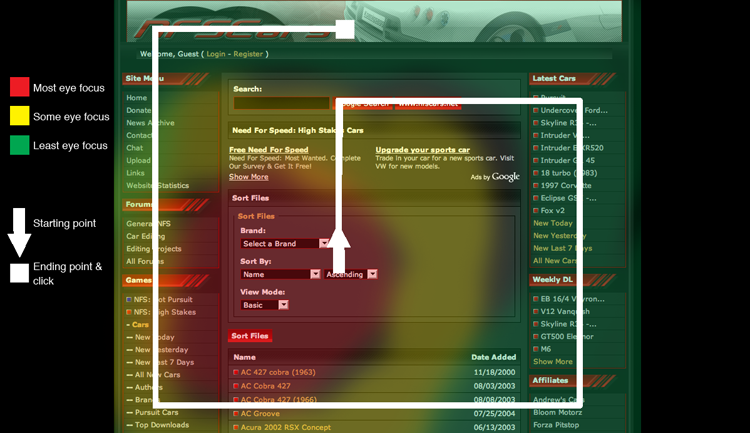Click inside the Search text field
The image size is (750, 433).
click(281, 103)
